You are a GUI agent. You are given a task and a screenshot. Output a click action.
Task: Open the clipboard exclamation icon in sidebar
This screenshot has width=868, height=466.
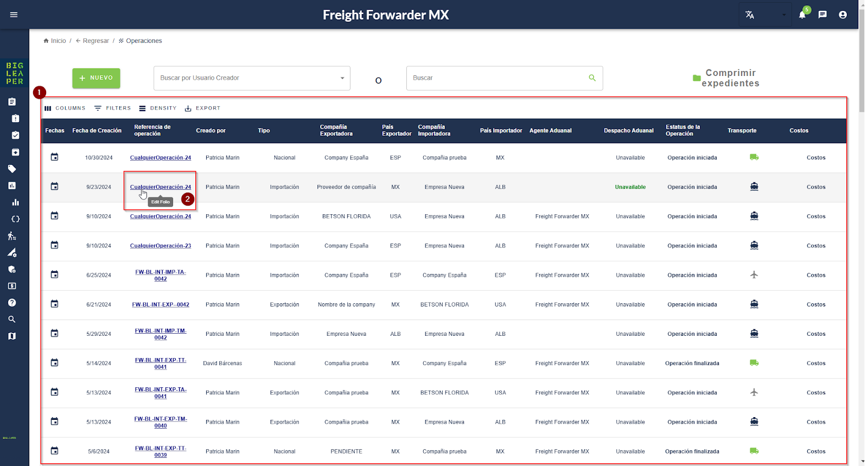[15, 118]
